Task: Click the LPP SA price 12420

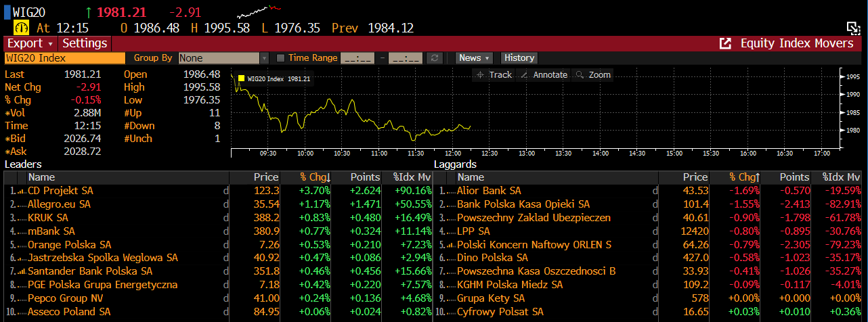Action: point(695,231)
